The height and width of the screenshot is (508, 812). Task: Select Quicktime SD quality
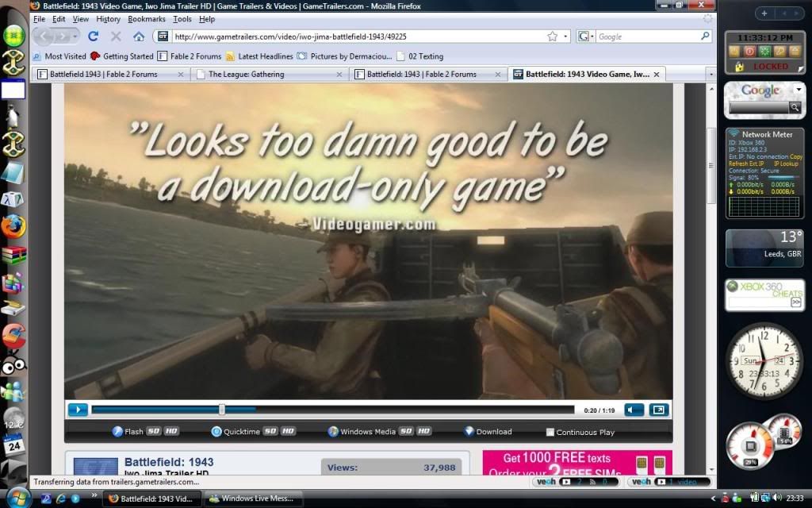tap(270, 431)
